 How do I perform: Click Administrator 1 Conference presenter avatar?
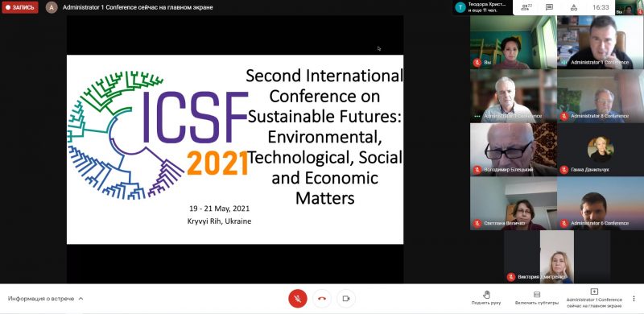click(52, 7)
